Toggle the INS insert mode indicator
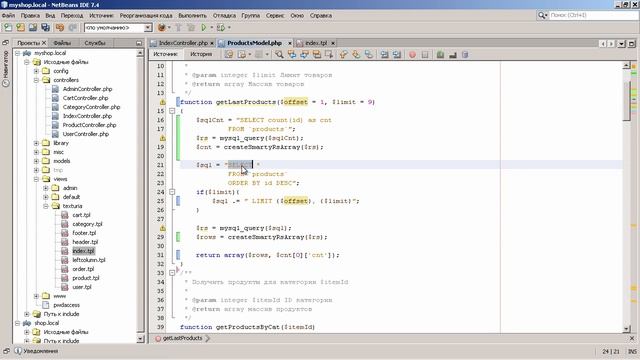Viewport: 640px width, 360px height. pos(632,351)
